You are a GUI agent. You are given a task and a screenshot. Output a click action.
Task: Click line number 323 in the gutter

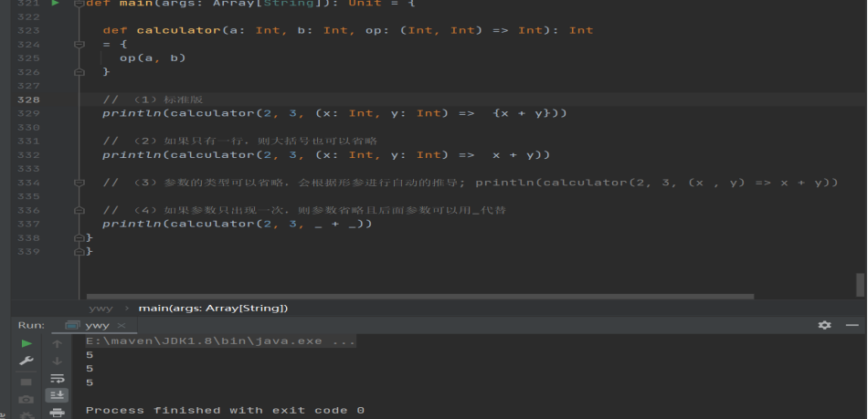pos(29,30)
